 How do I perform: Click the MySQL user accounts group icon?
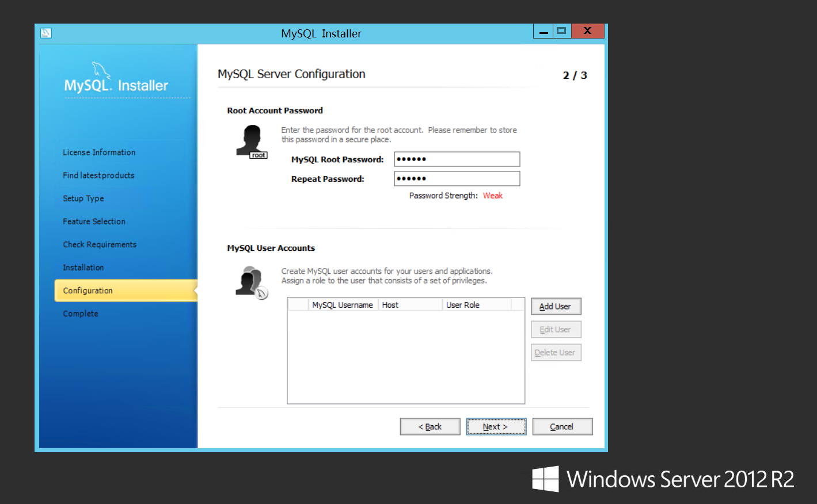click(252, 282)
